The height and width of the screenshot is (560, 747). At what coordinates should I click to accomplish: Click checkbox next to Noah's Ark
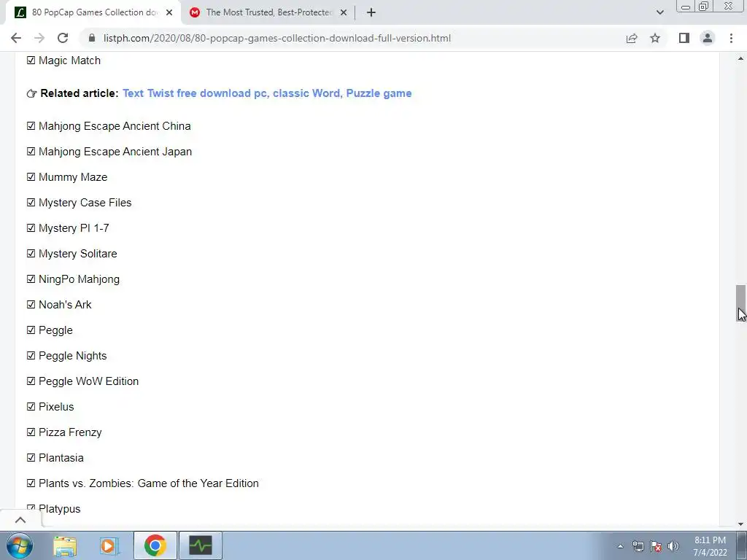31,304
